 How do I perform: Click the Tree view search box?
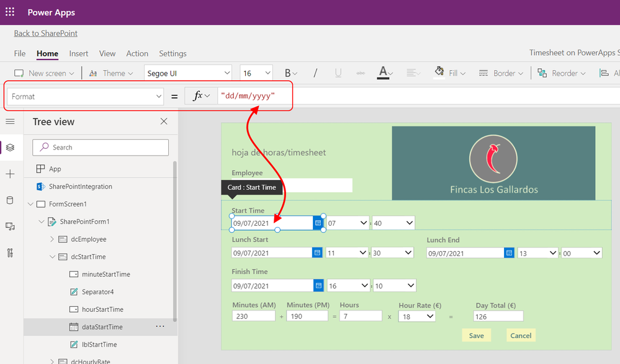[x=101, y=148]
